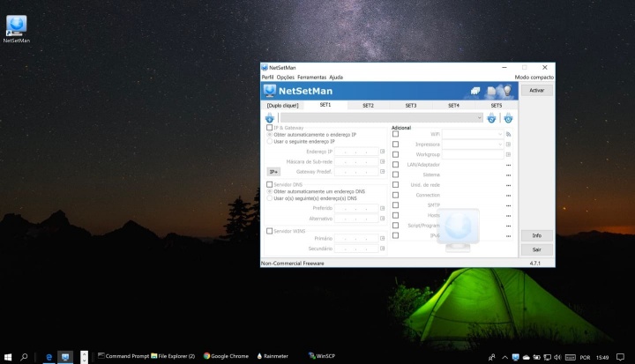Click the WiFi signal icon beside WiFi field
This screenshot has height=364, width=635.
pyautogui.click(x=508, y=133)
